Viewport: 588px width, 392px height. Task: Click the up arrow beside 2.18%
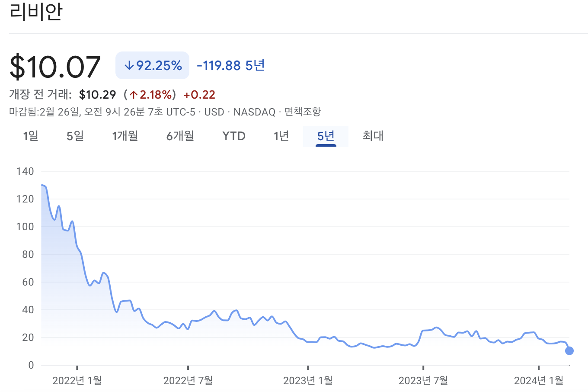tap(134, 95)
